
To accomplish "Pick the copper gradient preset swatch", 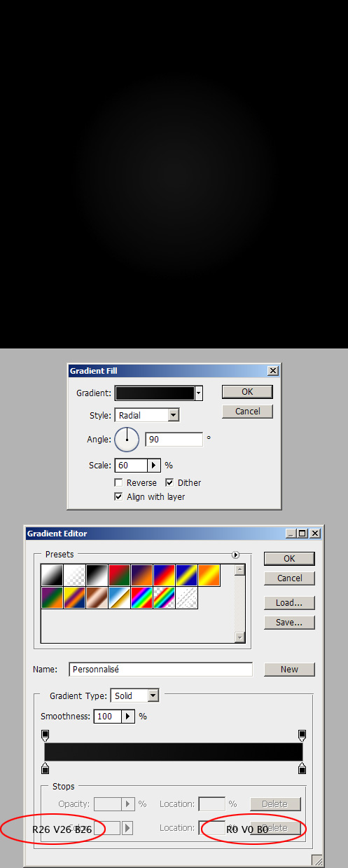I will [x=97, y=597].
